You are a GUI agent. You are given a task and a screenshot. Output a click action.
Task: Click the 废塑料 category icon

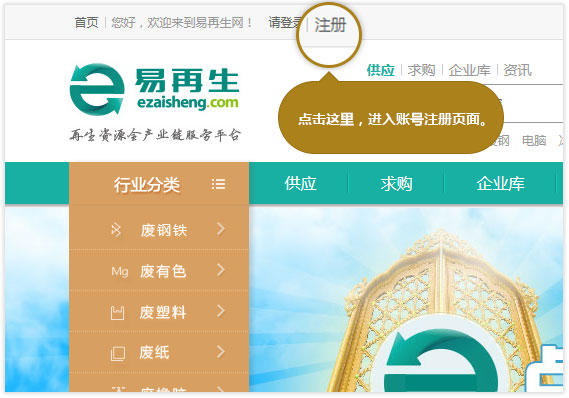[117, 313]
